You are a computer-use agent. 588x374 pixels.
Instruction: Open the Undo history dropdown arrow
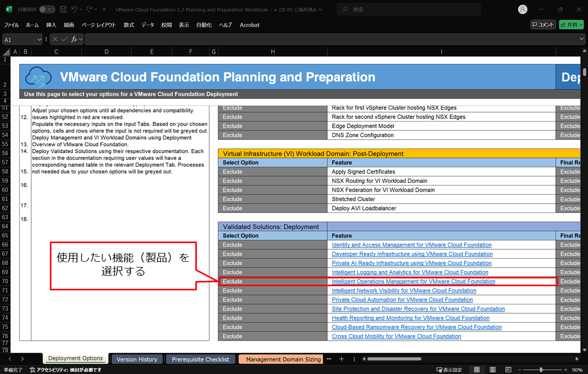click(81, 9)
